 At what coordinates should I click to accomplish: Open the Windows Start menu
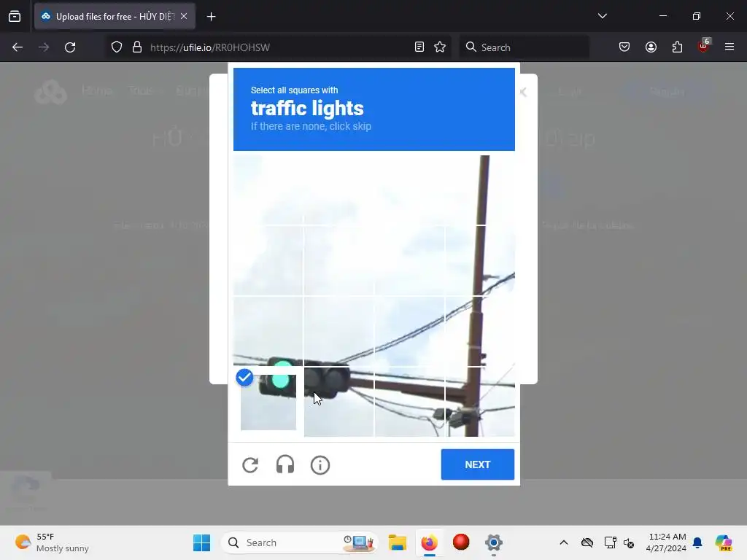coord(201,542)
